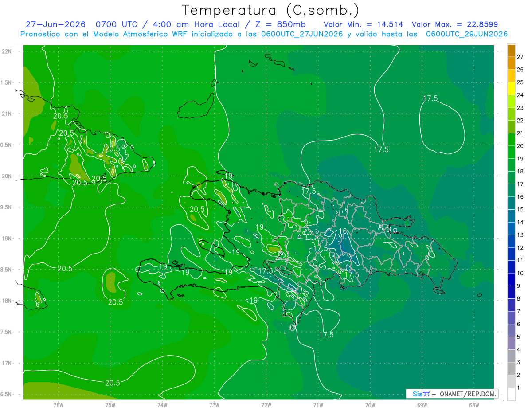
Task: Click legend value '9'
Action: [519, 286]
